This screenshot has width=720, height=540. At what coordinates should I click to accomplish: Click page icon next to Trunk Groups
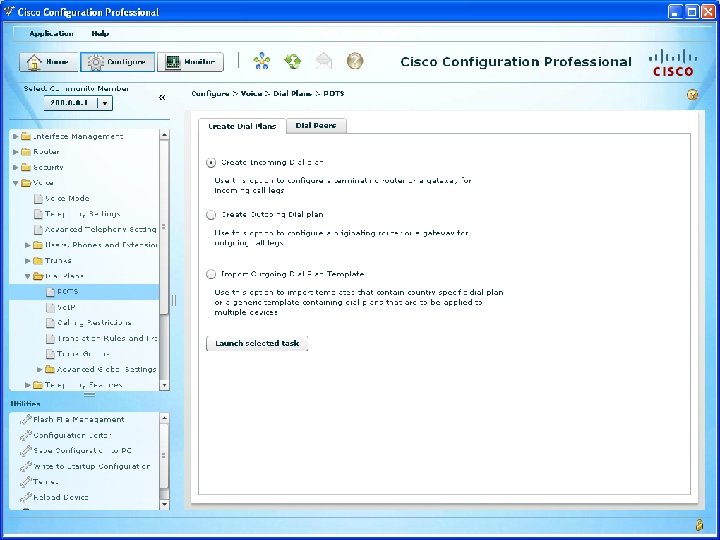[x=51, y=354]
